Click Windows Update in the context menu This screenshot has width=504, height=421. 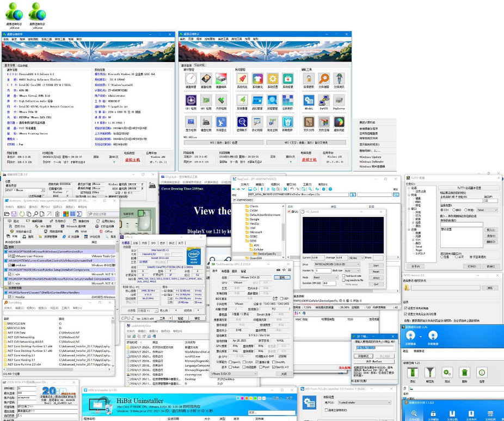[x=370, y=156]
